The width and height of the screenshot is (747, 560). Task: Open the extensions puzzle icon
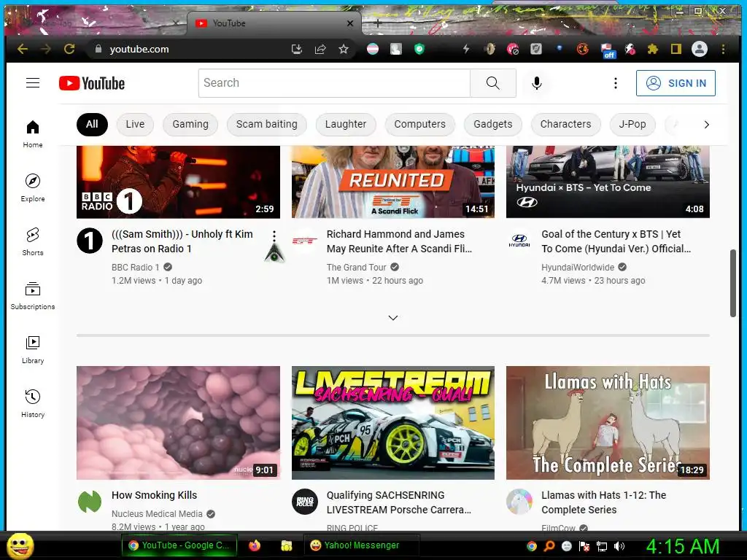click(653, 49)
